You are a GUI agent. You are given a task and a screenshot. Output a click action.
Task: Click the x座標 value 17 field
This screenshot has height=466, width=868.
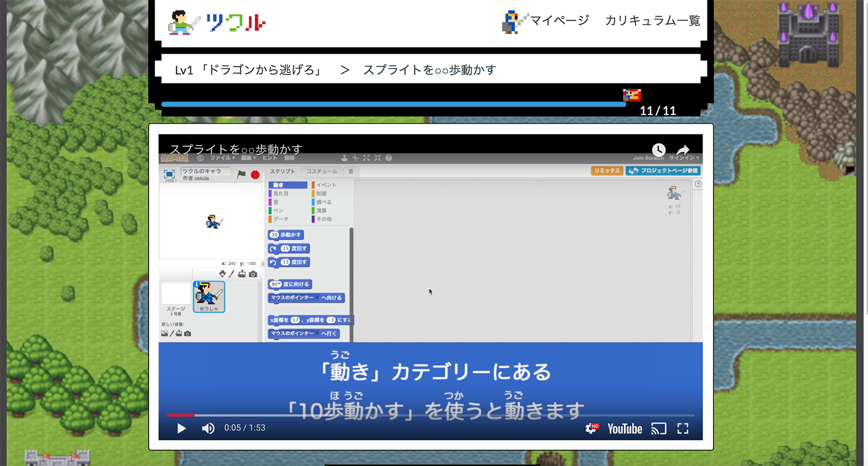click(x=295, y=320)
